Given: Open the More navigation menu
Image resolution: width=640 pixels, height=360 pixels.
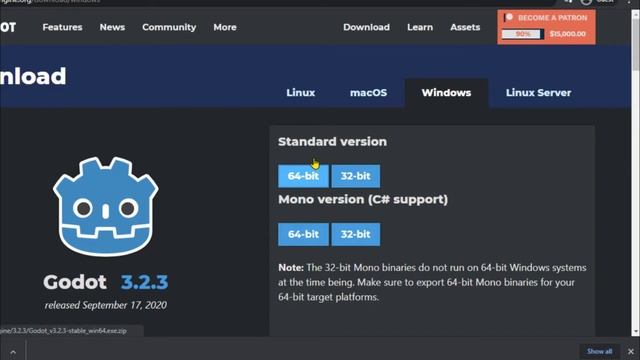Looking at the screenshot, I should [225, 27].
